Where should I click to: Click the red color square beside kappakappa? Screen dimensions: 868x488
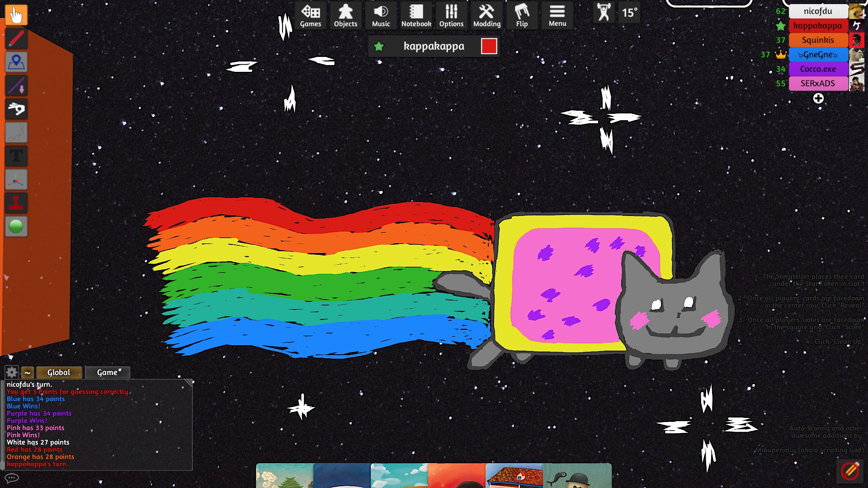pyautogui.click(x=489, y=46)
